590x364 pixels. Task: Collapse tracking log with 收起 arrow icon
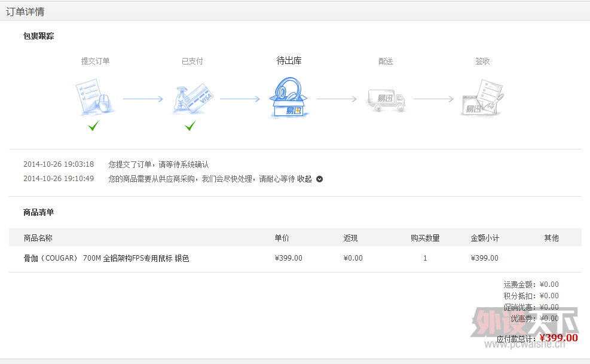tap(319, 179)
